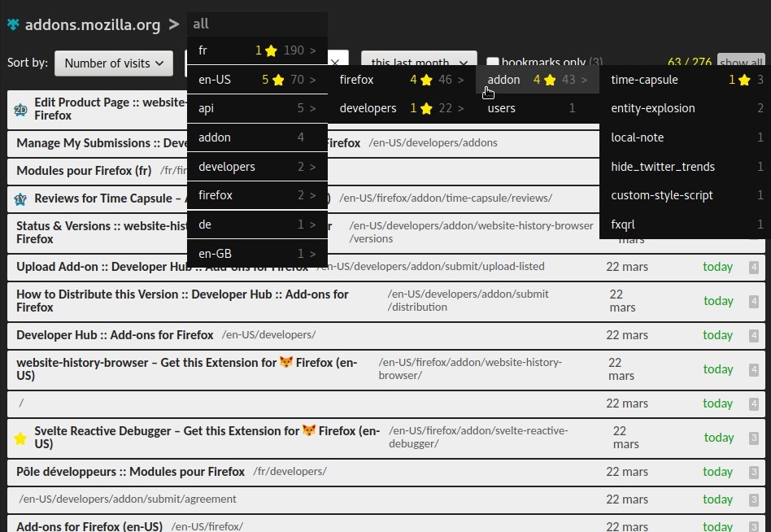Open Add-ons for Firefox (en-US) entry
771x532 pixels.
pos(386,525)
